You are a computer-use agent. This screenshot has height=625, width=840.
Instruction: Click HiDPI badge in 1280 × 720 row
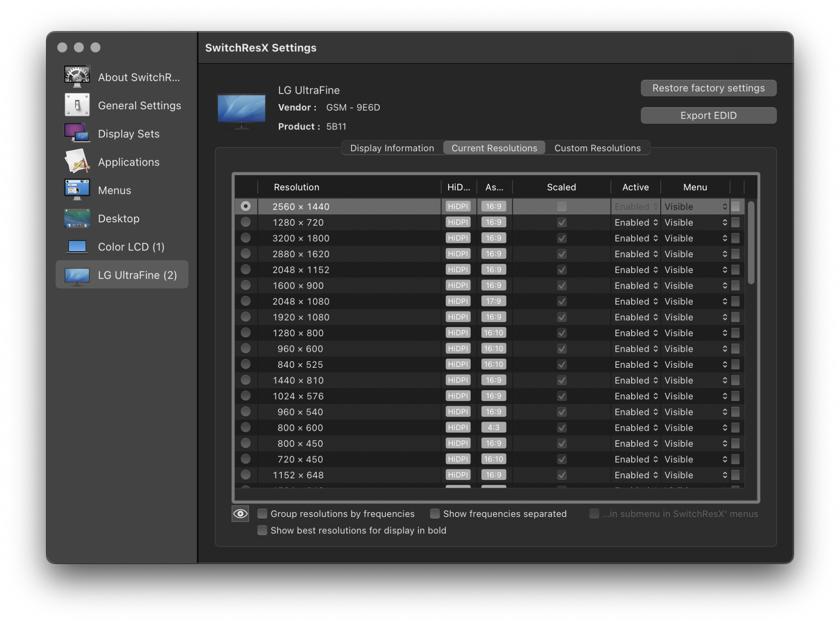coord(458,222)
